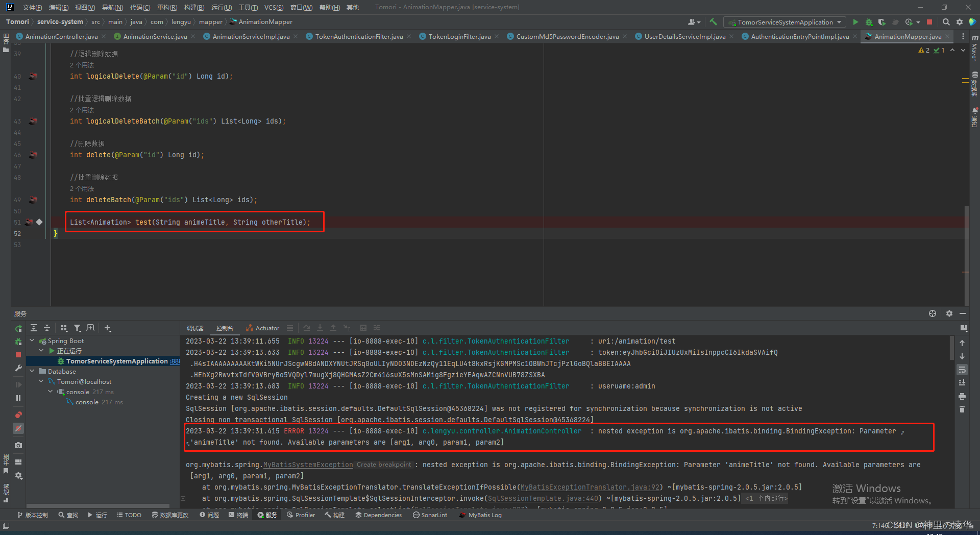Open the 重构(R) menu

[x=167, y=7]
